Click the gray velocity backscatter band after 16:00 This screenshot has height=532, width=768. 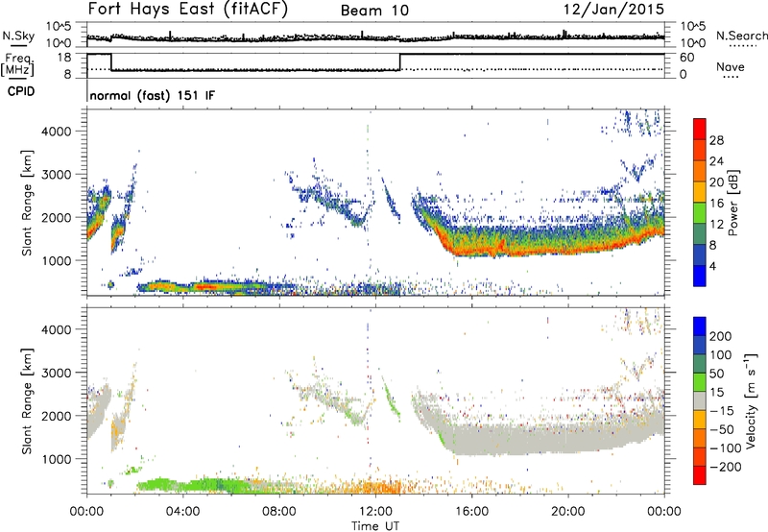(x=568, y=438)
